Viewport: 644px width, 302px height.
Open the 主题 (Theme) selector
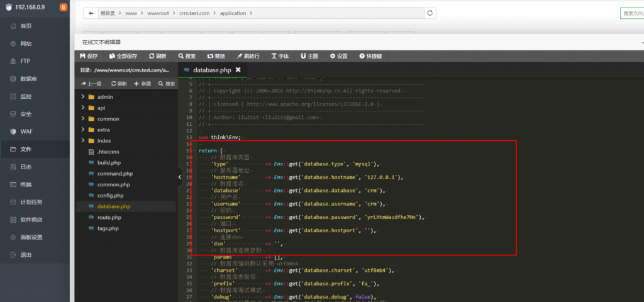click(x=309, y=56)
